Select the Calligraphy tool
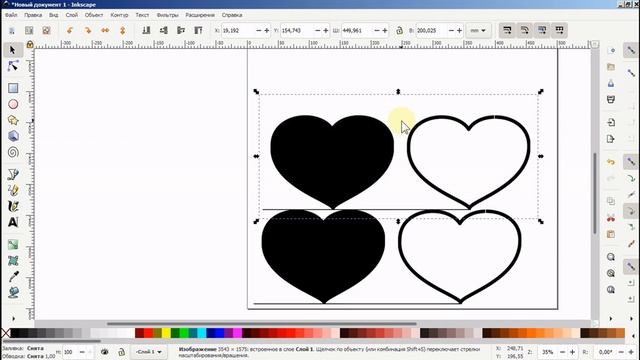640x360 pixels. pos(13,206)
